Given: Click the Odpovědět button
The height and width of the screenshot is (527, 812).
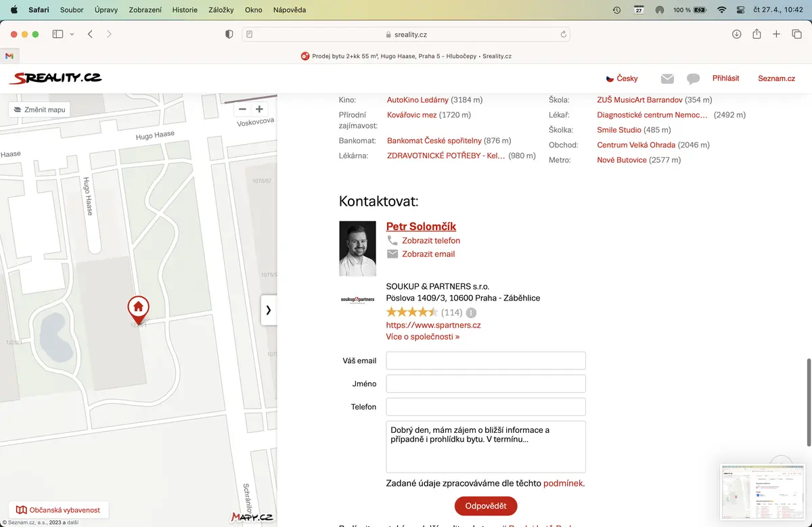Looking at the screenshot, I should pos(486,506).
